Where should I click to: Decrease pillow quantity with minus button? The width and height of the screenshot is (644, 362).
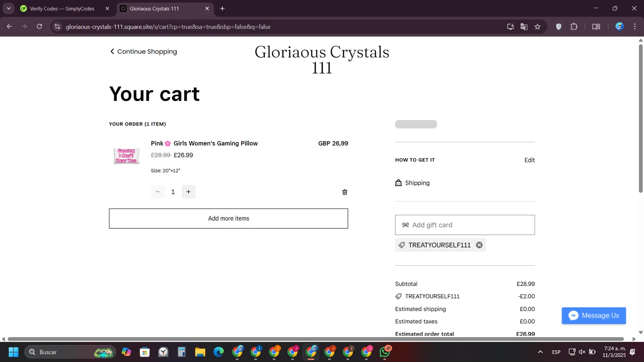[x=158, y=192]
